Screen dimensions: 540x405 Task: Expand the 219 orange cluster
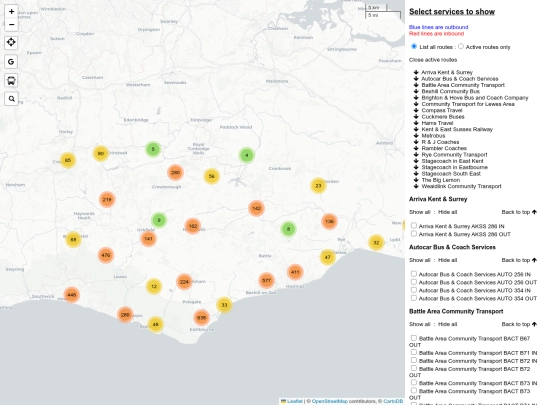pos(107,199)
